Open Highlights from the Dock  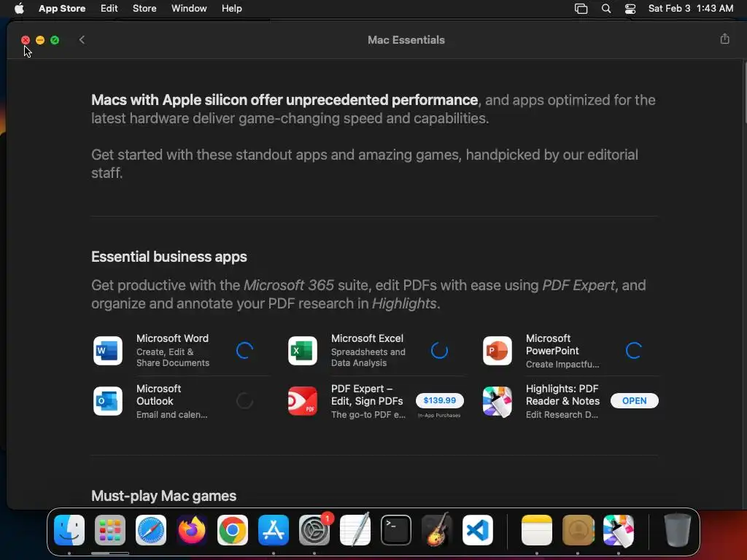(x=619, y=530)
